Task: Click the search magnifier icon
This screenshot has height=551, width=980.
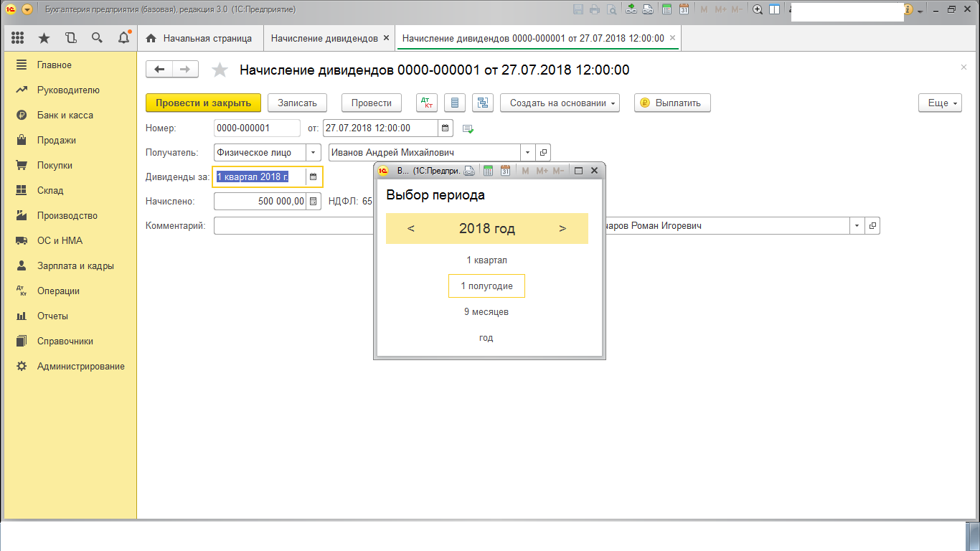Action: click(x=97, y=38)
